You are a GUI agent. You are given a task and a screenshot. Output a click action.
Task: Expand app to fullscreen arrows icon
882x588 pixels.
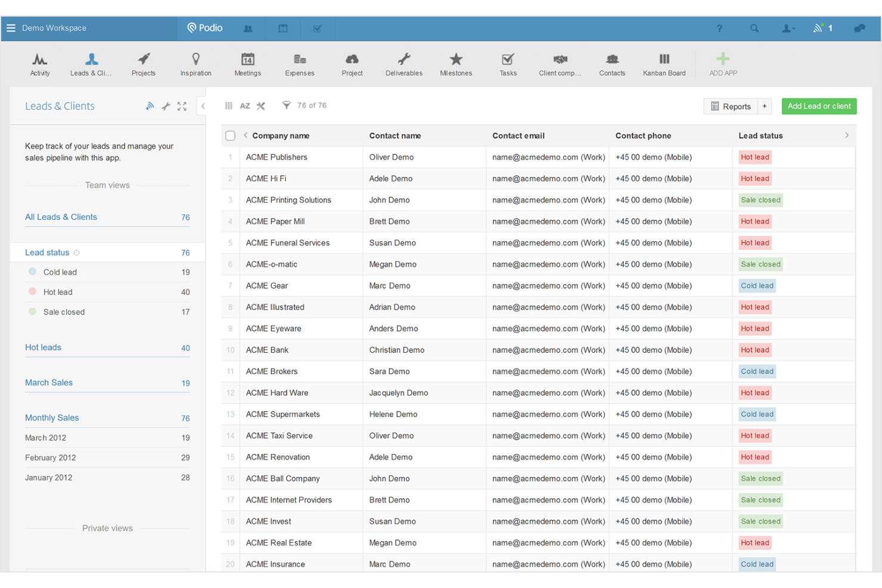[x=182, y=106]
